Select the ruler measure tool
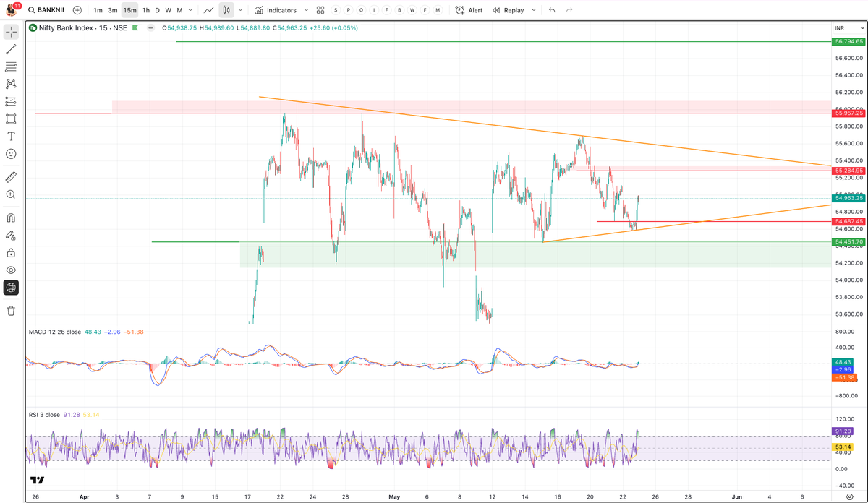 [x=11, y=176]
